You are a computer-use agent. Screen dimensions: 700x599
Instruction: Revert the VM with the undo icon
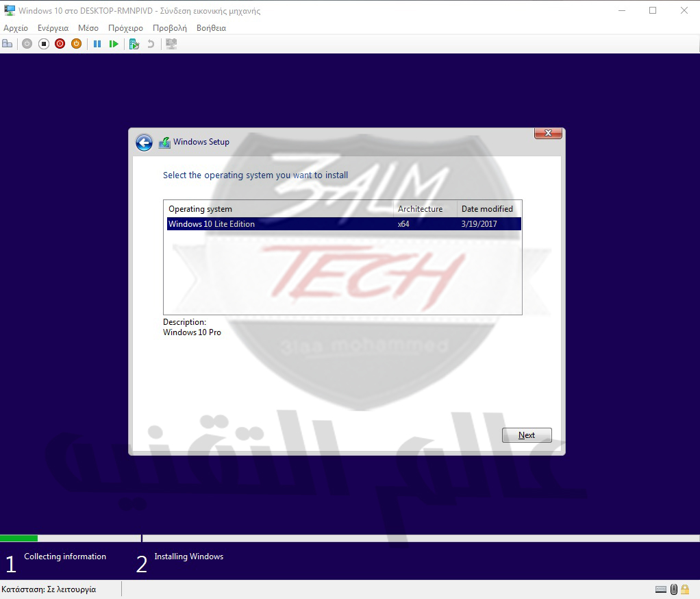(x=151, y=44)
